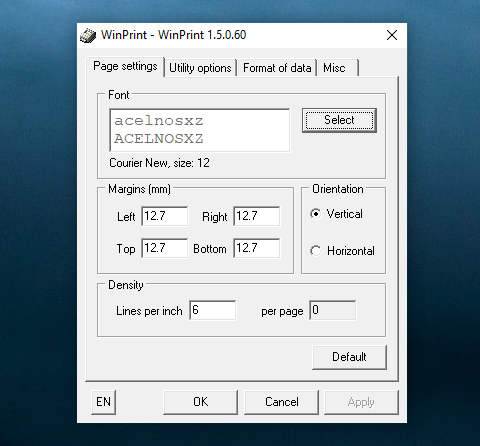Dismiss dialog with the Cancel button
This screenshot has width=480, height=446.
282,402
